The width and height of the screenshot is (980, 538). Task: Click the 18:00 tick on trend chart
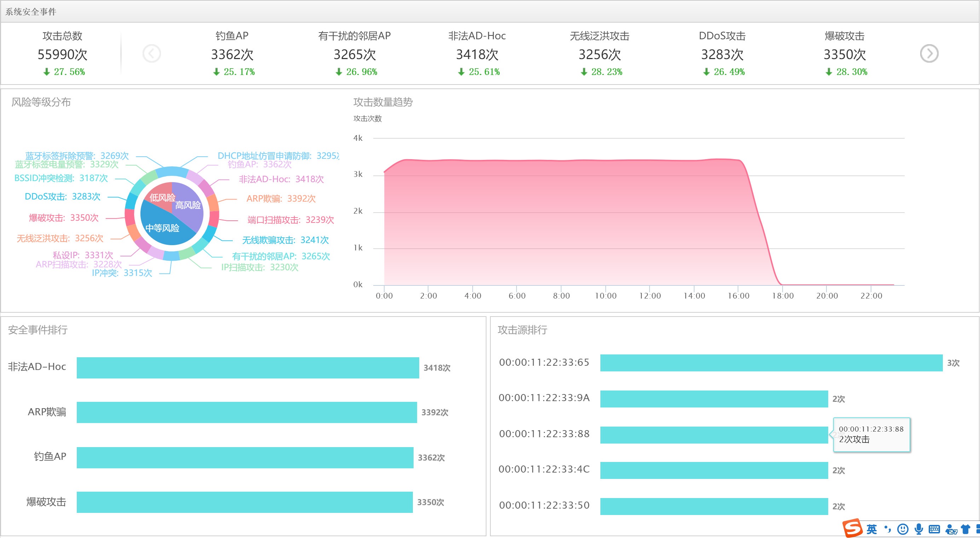[x=783, y=296]
